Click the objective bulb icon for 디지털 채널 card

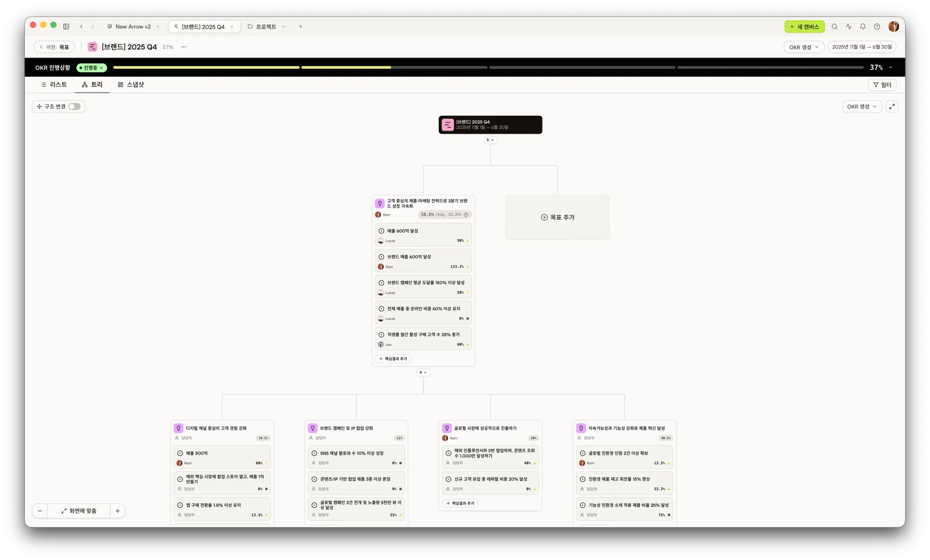click(178, 428)
